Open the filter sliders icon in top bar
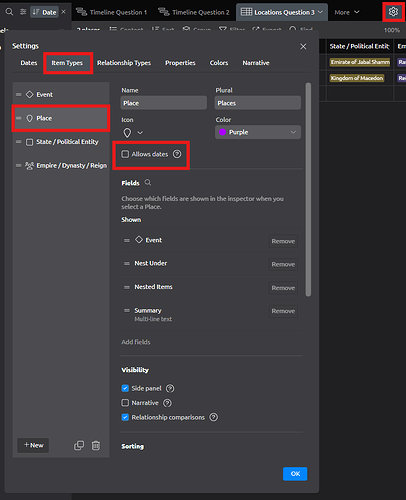This screenshot has width=406, height=500. coord(23,12)
